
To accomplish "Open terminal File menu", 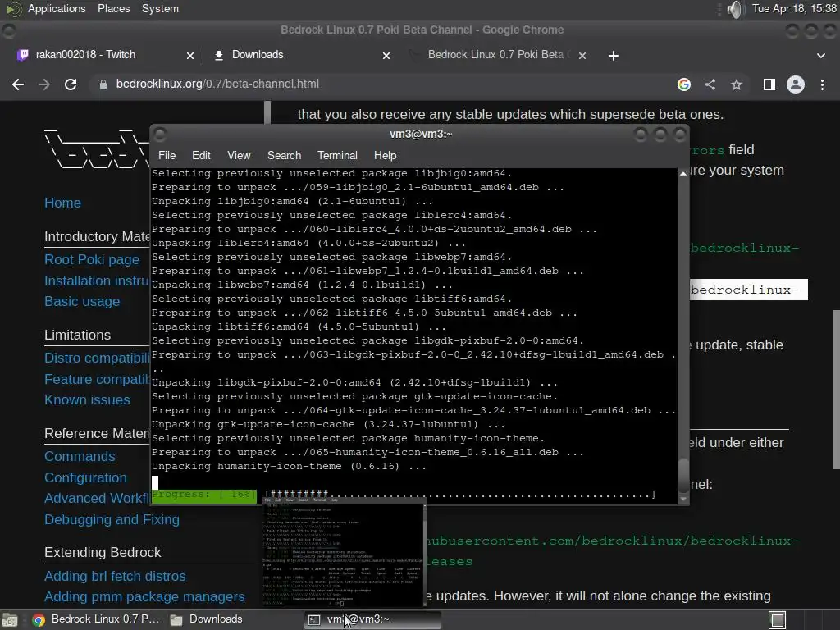I will click(x=167, y=155).
